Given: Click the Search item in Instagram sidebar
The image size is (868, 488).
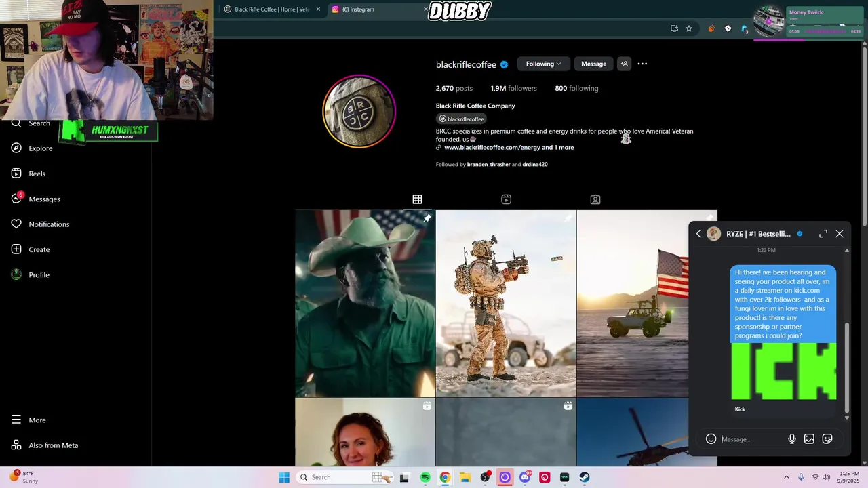Looking at the screenshot, I should (31, 123).
